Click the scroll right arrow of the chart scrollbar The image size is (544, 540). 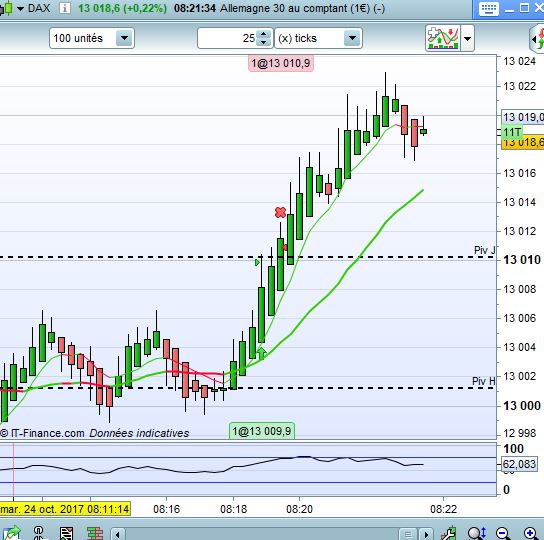click(x=426, y=534)
